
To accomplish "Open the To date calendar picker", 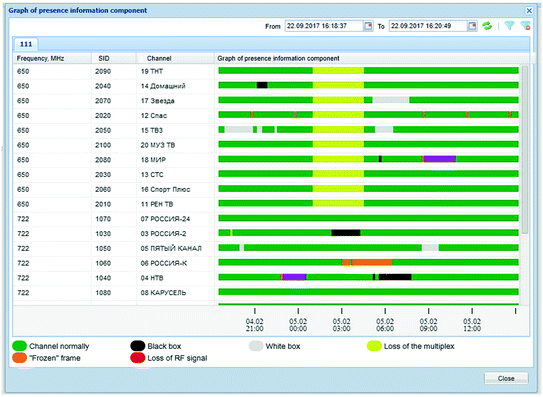I will (x=472, y=26).
